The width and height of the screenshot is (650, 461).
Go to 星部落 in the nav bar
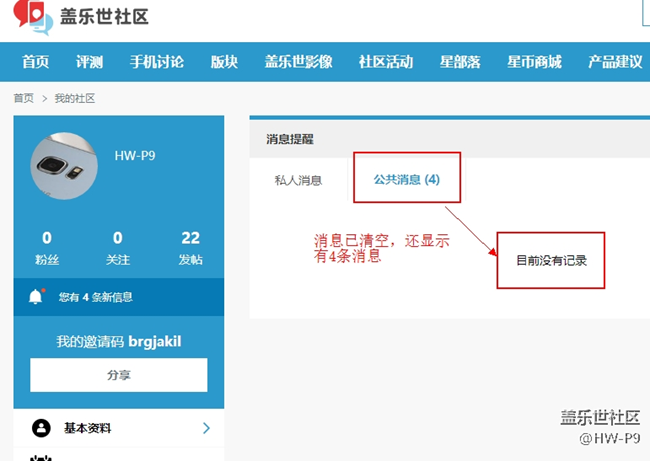pos(460,62)
